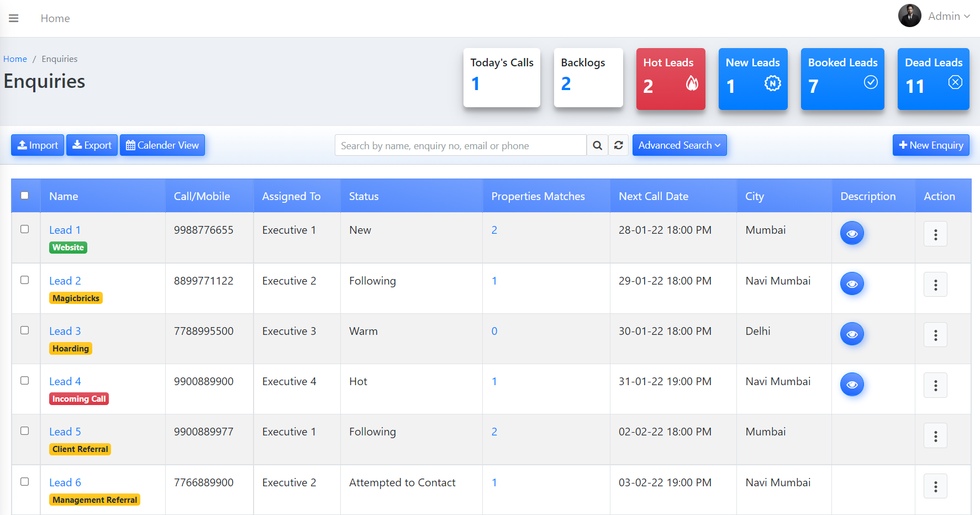Open the Calender View

click(x=162, y=145)
